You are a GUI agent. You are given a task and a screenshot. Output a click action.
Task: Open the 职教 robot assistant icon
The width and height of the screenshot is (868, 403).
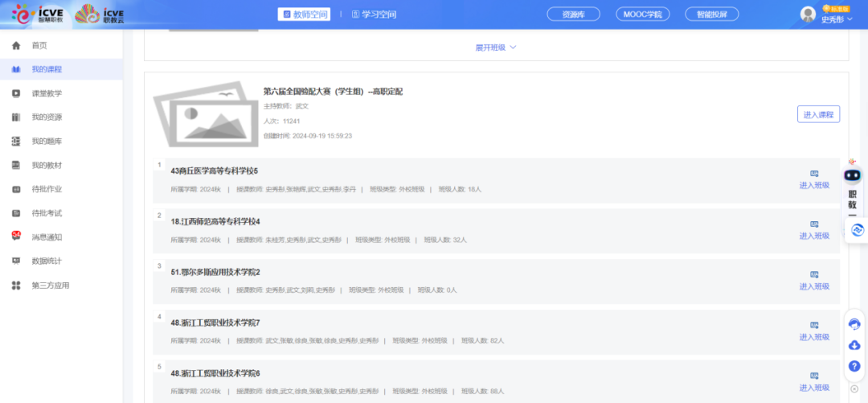coord(853,175)
